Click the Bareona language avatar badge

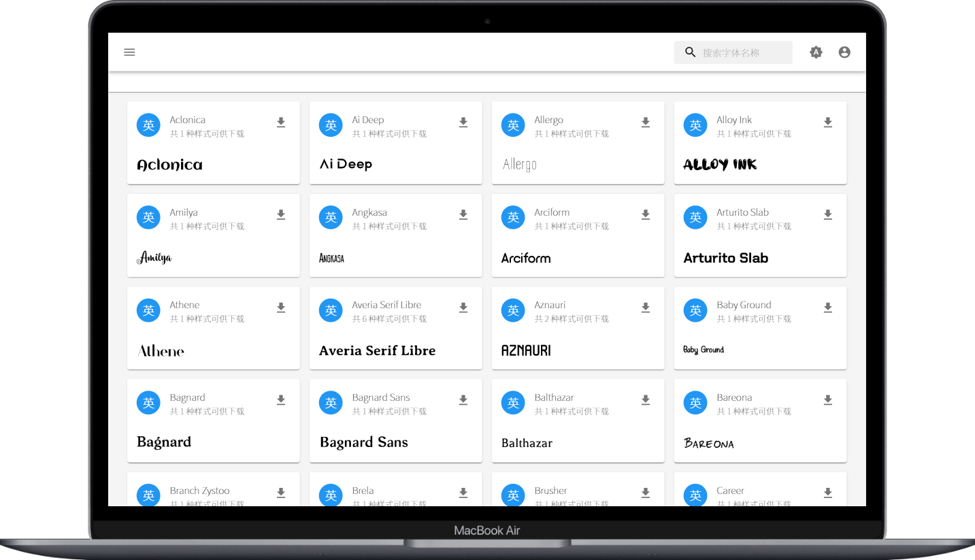tap(695, 403)
